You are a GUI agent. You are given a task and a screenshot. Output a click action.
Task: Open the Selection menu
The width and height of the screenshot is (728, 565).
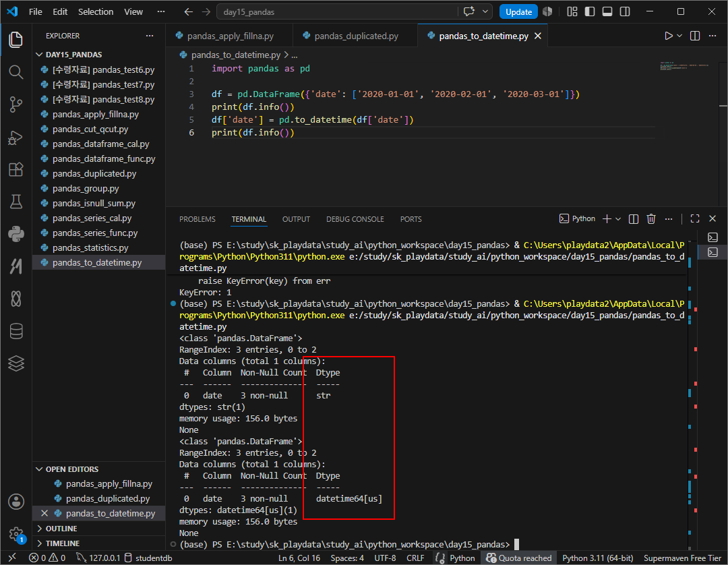96,11
